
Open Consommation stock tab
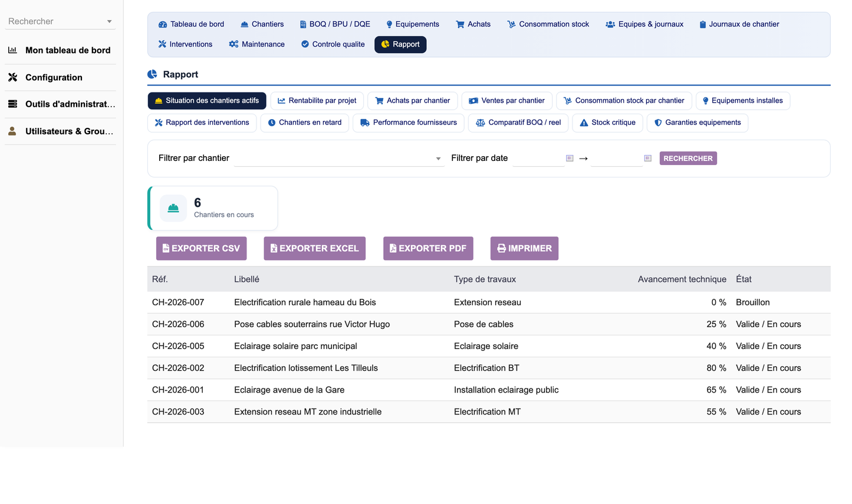point(548,24)
